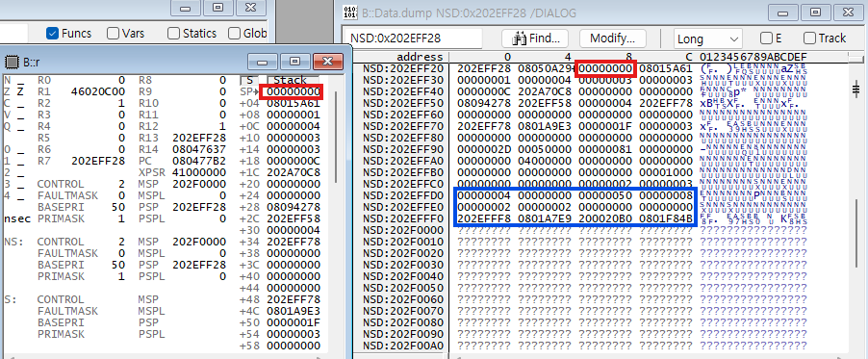Click stack value 0801A9E3 in register window
Image resolution: width=868 pixels, height=359 pixels.
293,311
